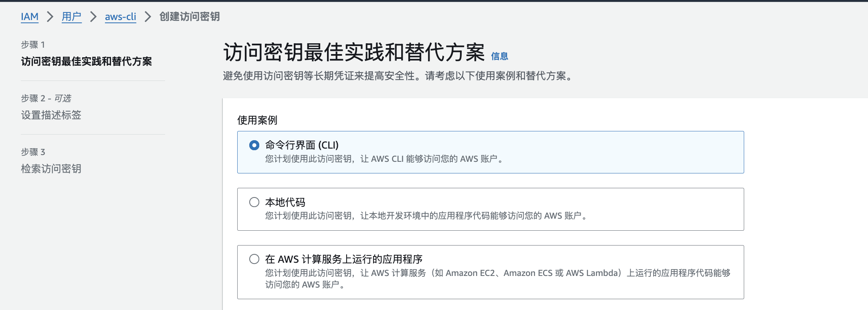This screenshot has height=310, width=868.
Task: Jump to step 3 检索访问密钥
Action: (x=51, y=169)
